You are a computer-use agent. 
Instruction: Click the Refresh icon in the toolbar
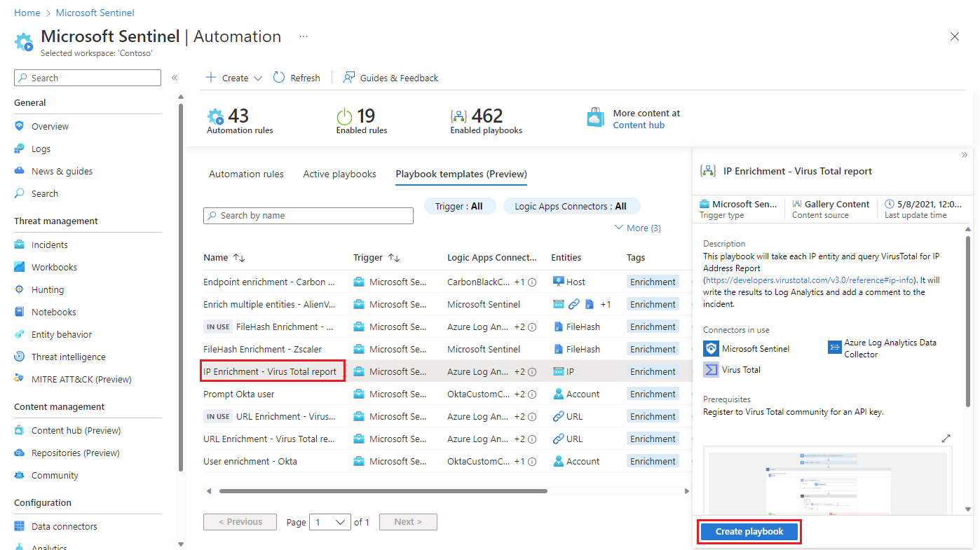click(279, 78)
